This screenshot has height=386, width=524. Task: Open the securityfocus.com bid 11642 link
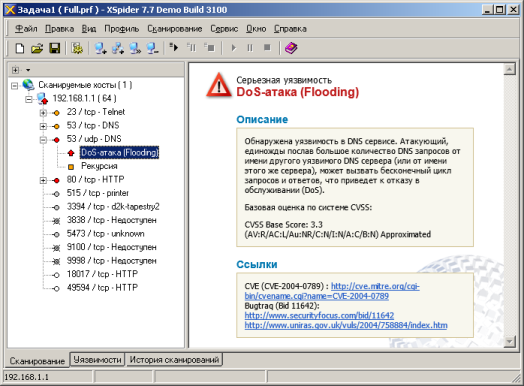[x=319, y=315]
